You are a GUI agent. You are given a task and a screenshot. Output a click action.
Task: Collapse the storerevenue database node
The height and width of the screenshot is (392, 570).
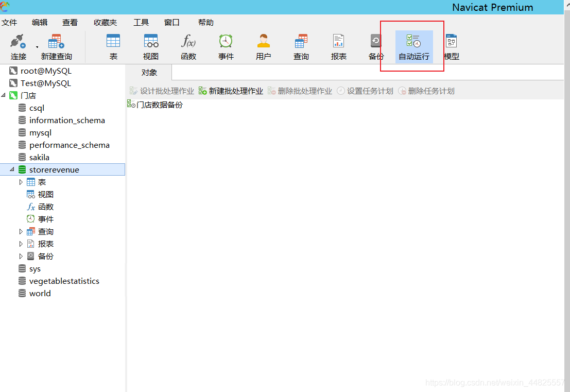pos(12,169)
